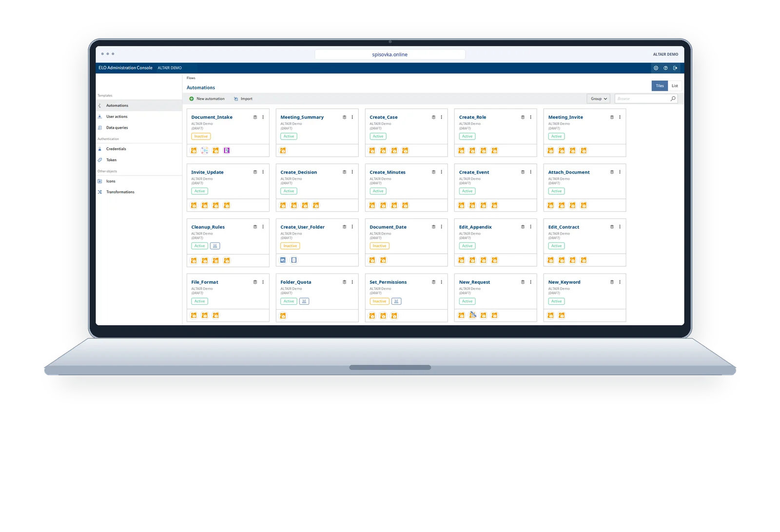The image size is (780, 532).
Task: Open the three-dot menu on Folder_Quota
Action: click(x=352, y=282)
